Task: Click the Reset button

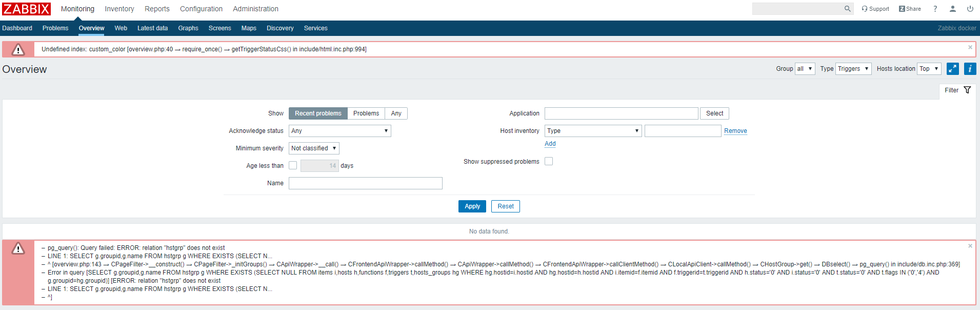Action: 506,206
